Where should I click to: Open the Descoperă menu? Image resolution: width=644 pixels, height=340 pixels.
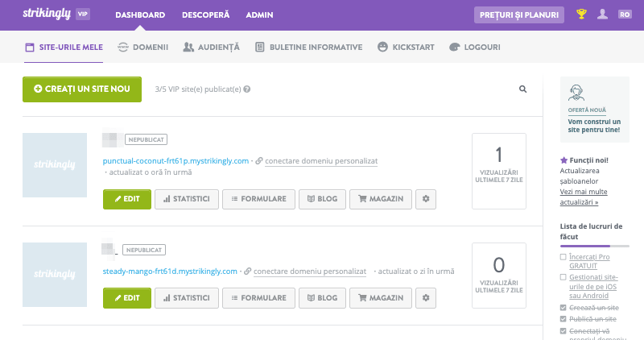206,15
